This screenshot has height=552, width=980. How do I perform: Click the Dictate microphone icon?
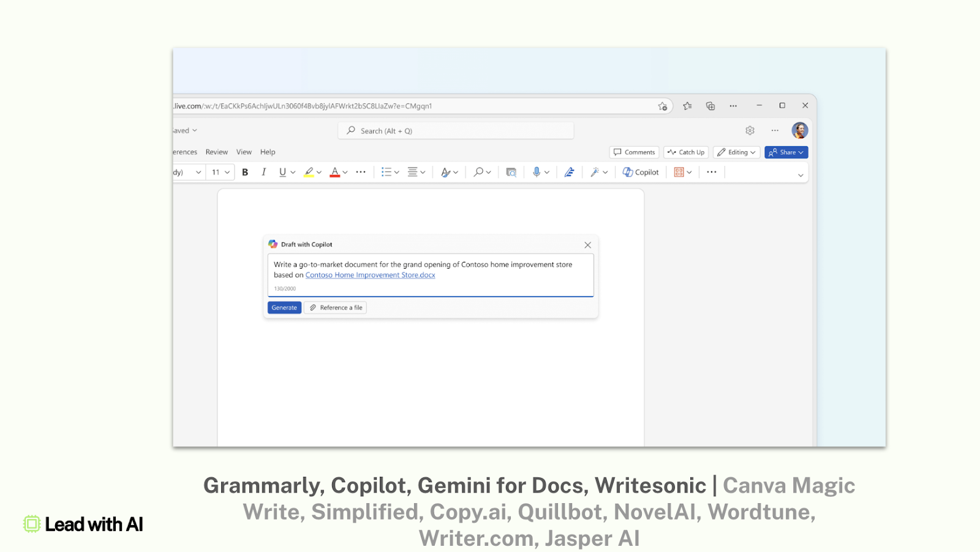click(x=537, y=173)
